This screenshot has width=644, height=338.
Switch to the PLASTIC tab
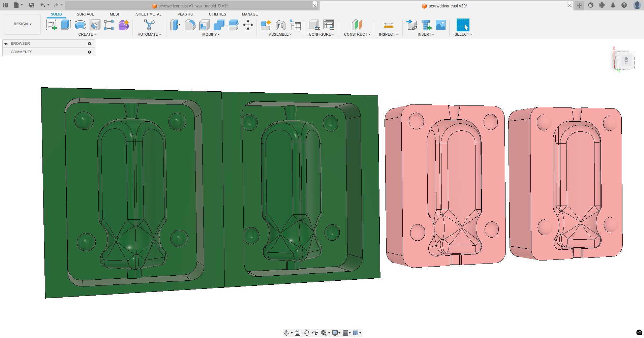click(x=185, y=14)
